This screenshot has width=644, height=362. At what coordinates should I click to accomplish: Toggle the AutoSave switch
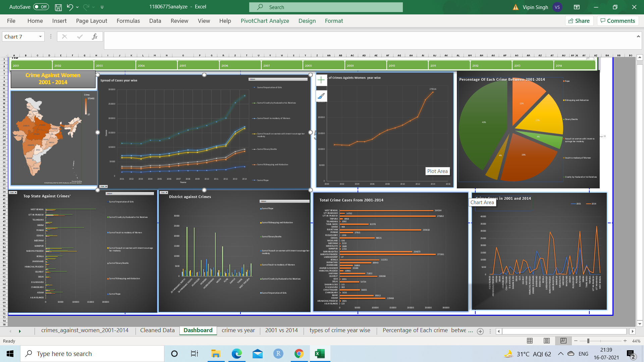coord(41,7)
